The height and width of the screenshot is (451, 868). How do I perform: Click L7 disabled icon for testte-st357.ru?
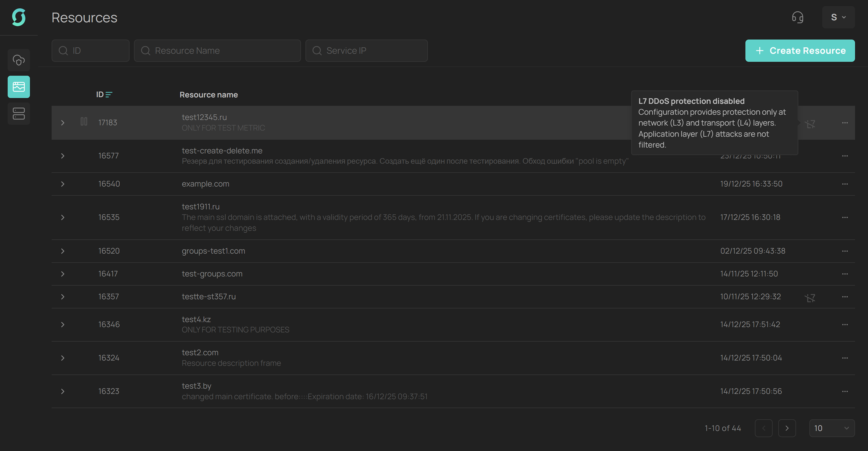click(810, 298)
